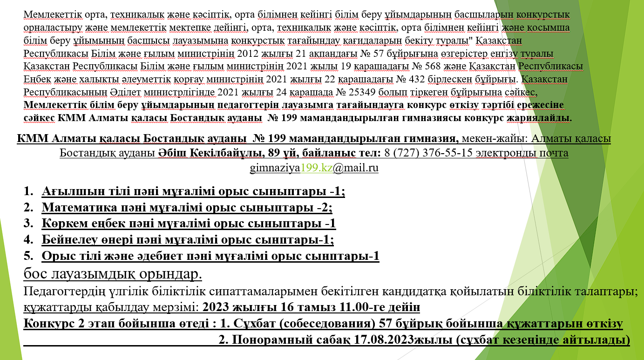Select the Математика пәні мұғалімі list item
The height and width of the screenshot is (360, 644).
[x=187, y=208]
